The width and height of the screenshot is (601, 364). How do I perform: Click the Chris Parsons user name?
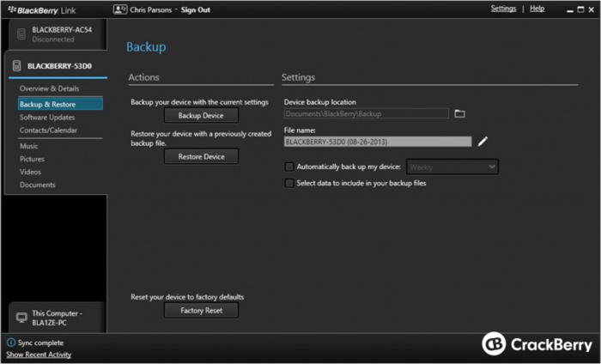150,10
